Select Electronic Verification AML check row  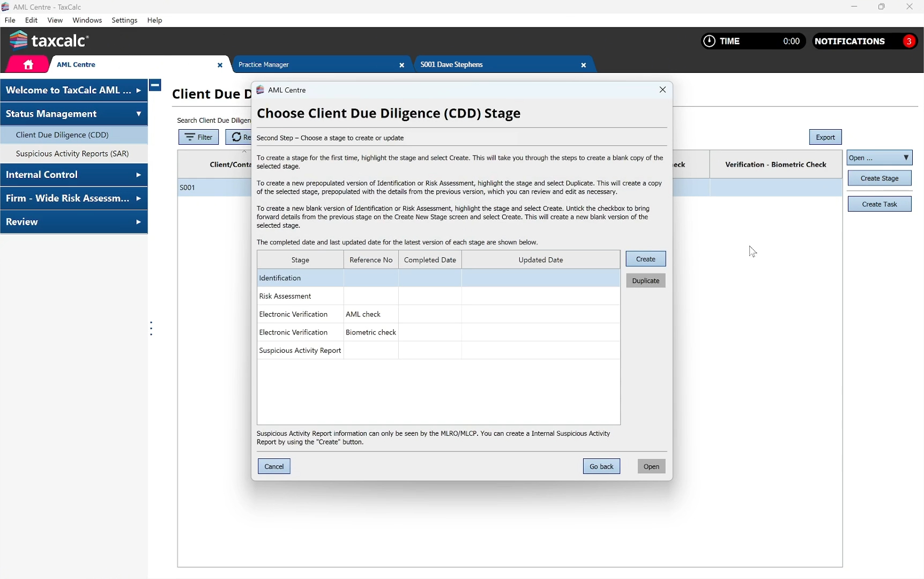(438, 314)
